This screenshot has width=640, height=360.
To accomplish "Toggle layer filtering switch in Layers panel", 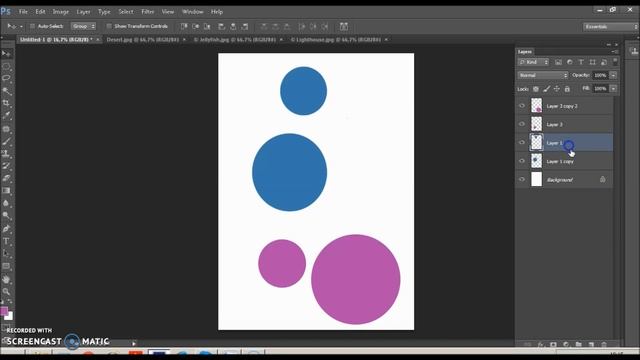I will tap(615, 62).
